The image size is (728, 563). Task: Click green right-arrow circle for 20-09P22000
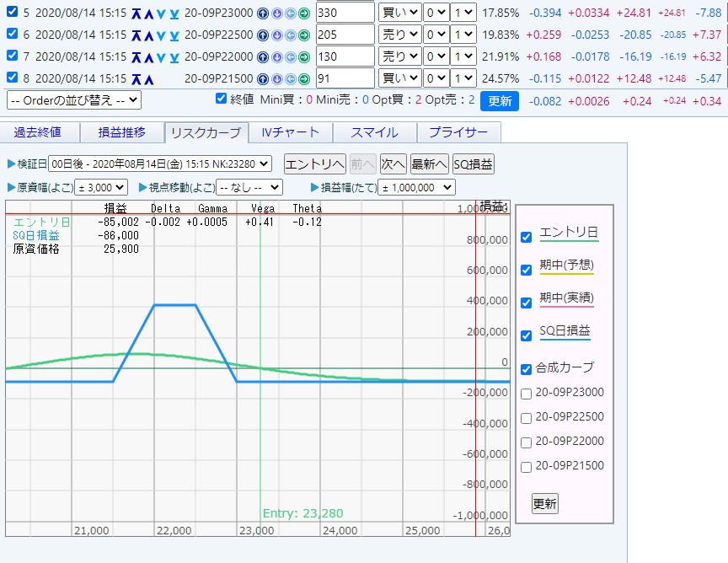(304, 57)
